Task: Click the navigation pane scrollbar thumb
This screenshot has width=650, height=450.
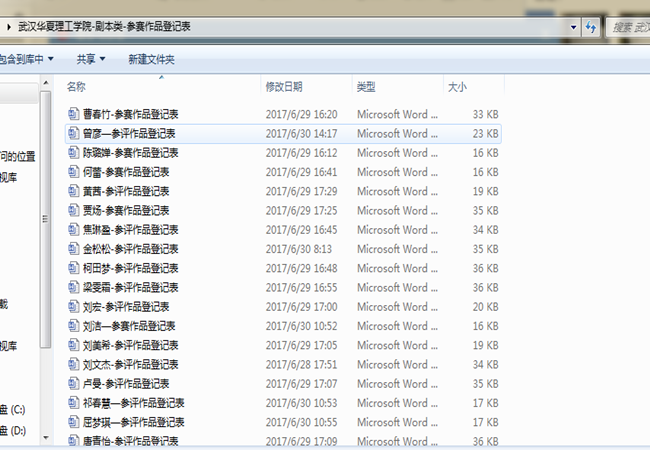Action: point(46,220)
